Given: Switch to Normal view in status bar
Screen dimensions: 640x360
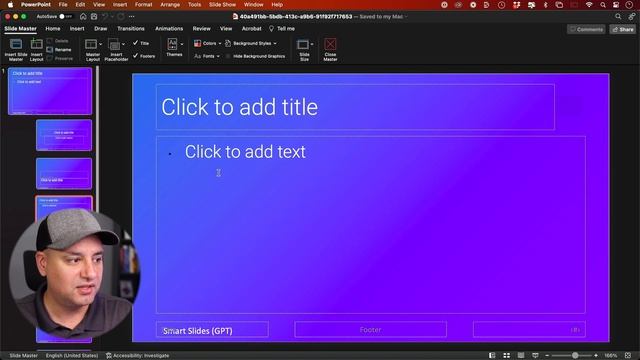Looking at the screenshot, I should [x=492, y=356].
